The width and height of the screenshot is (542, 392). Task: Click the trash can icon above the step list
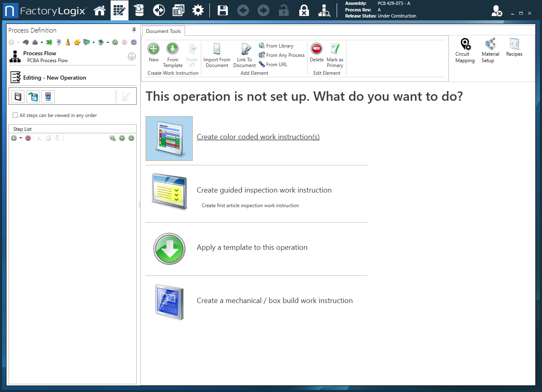click(x=48, y=96)
